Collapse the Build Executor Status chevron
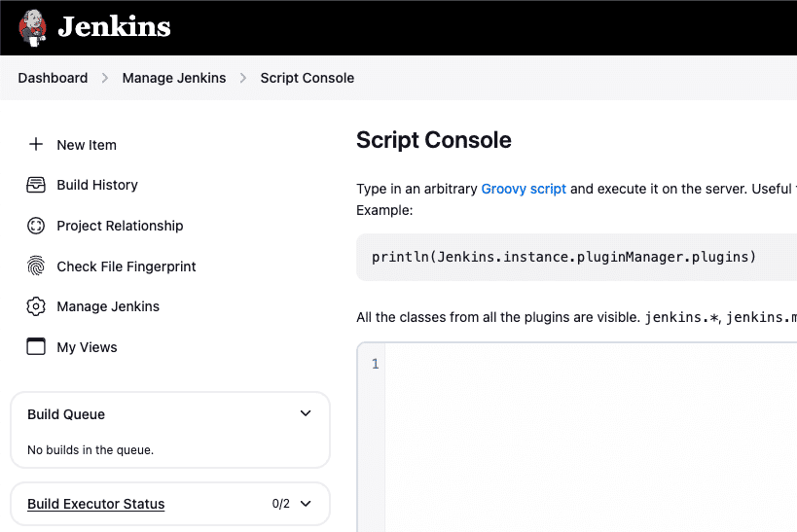The image size is (797, 532). 306,504
